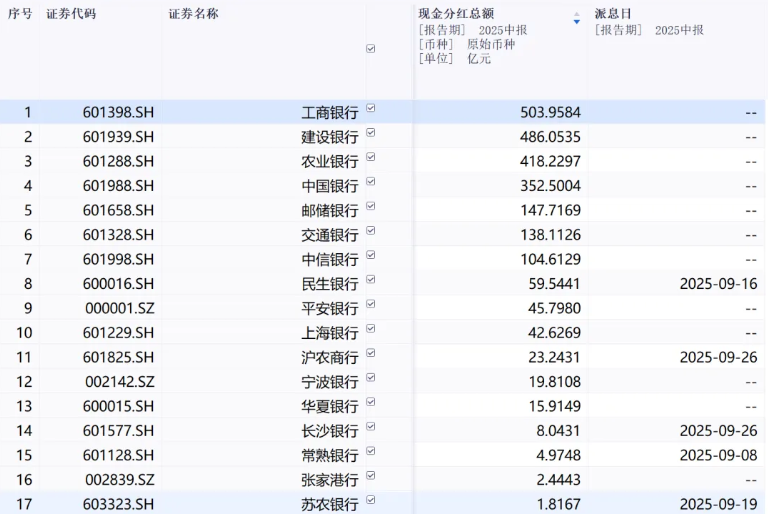
Task: Click payout date 2025-09-16
Action: point(719,284)
